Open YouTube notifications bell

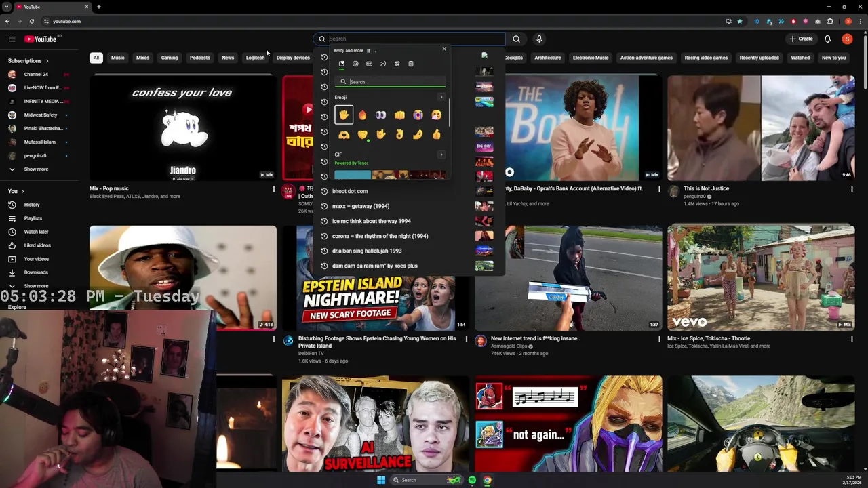(827, 39)
